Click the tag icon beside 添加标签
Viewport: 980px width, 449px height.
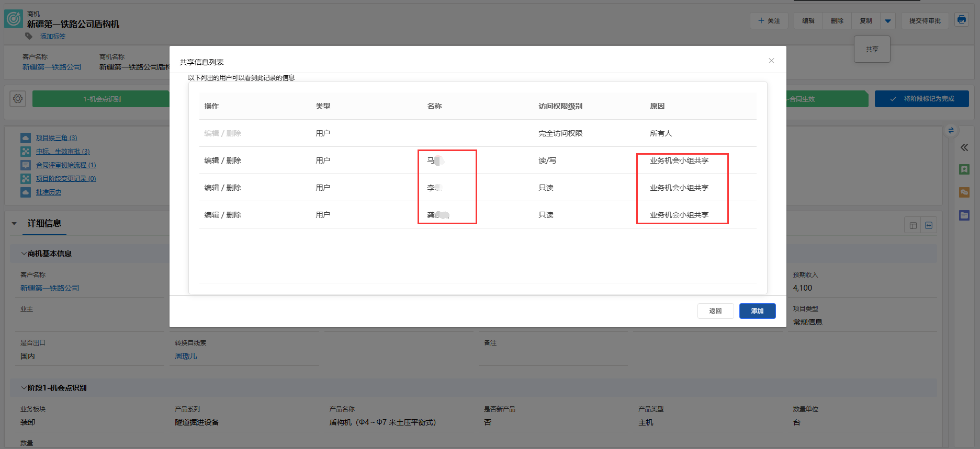(x=29, y=36)
